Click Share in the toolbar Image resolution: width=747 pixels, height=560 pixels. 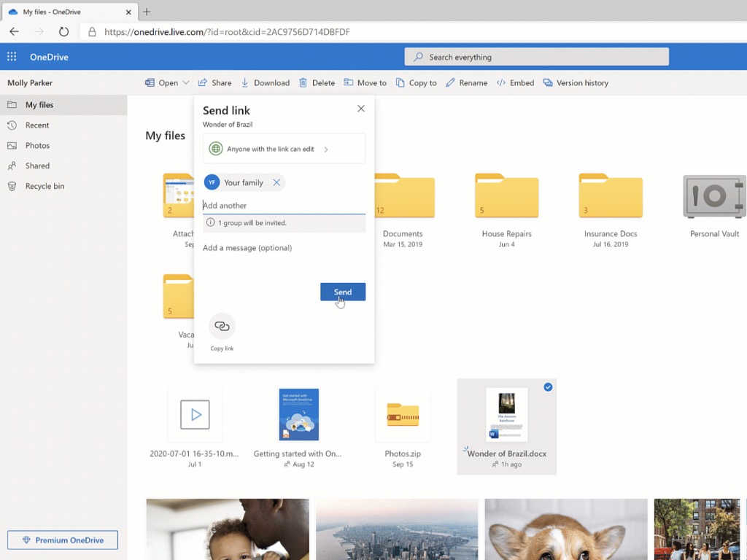tap(215, 83)
